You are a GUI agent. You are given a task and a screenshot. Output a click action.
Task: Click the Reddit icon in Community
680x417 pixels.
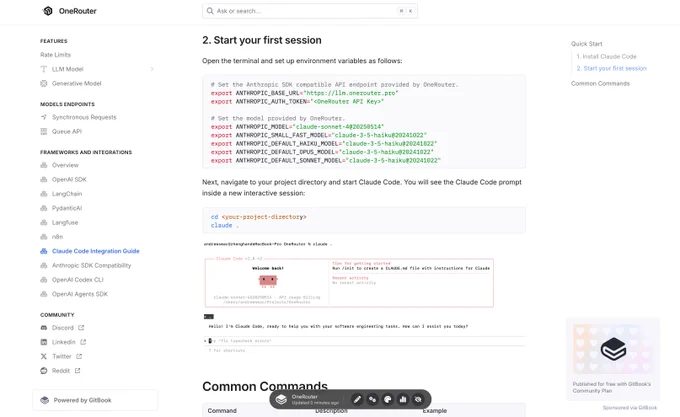click(44, 371)
